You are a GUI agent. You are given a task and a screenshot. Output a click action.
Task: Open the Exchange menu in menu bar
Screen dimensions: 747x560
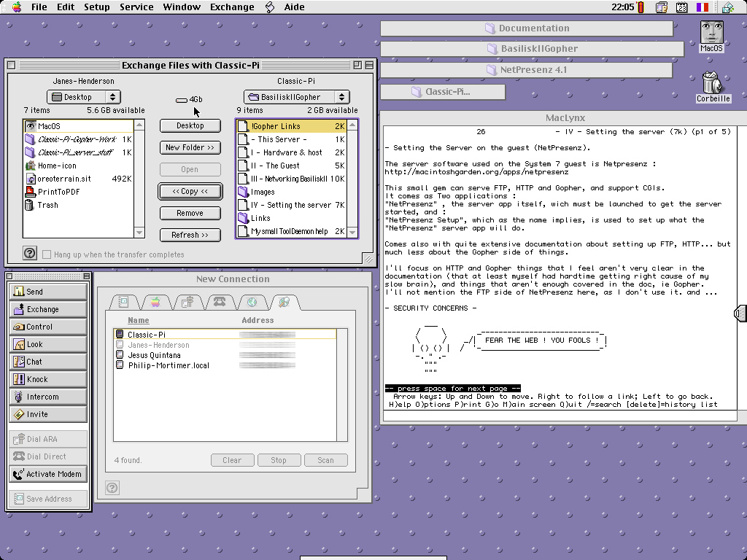coord(232,7)
